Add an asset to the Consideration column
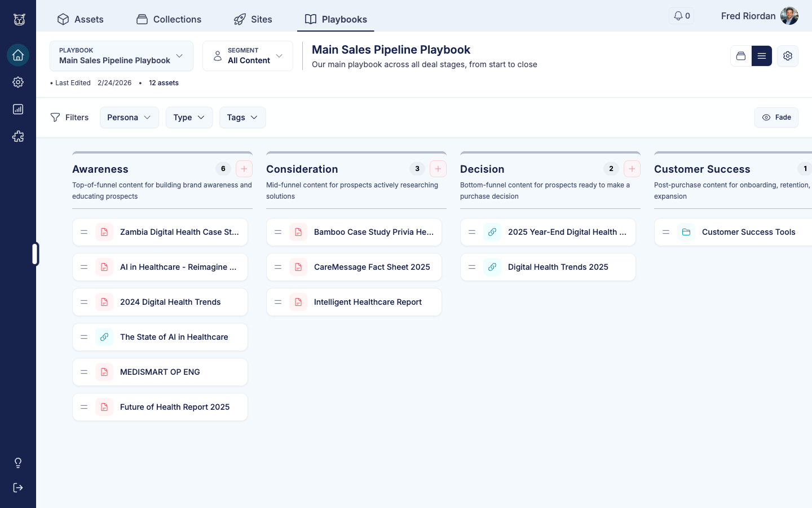The height and width of the screenshot is (508, 812). pyautogui.click(x=438, y=169)
